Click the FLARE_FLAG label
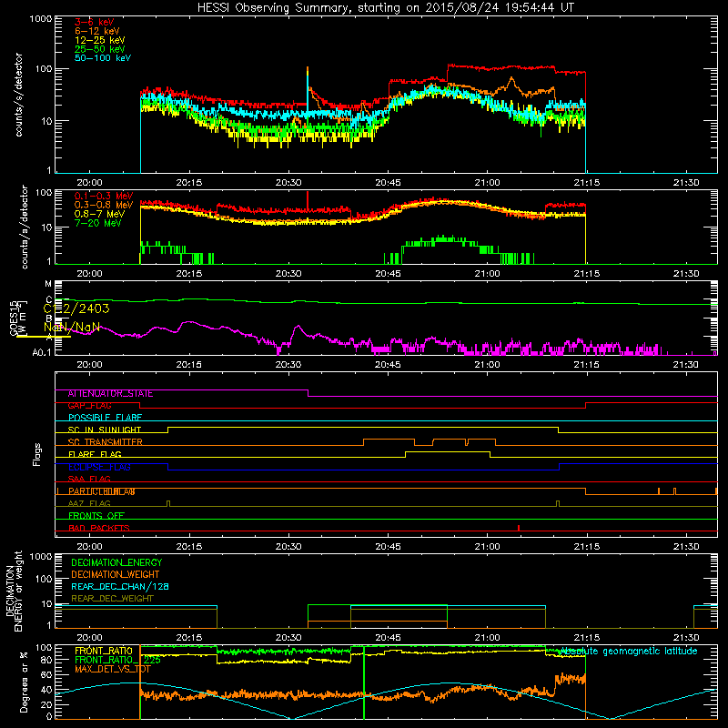Viewport: 728px width, 728px height. click(95, 454)
